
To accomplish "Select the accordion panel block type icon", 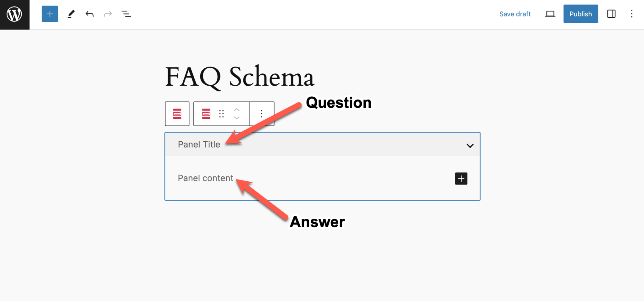I will click(x=206, y=114).
